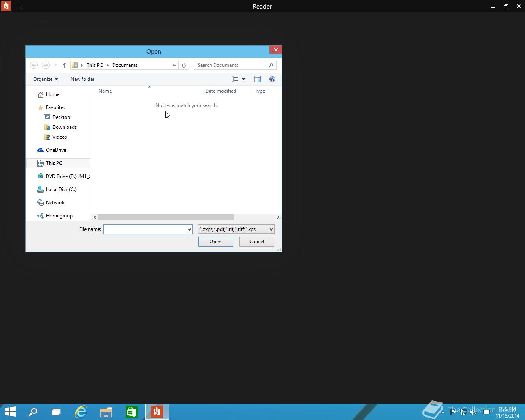Open Task View on taskbar
The width and height of the screenshot is (525, 420).
pos(56,412)
